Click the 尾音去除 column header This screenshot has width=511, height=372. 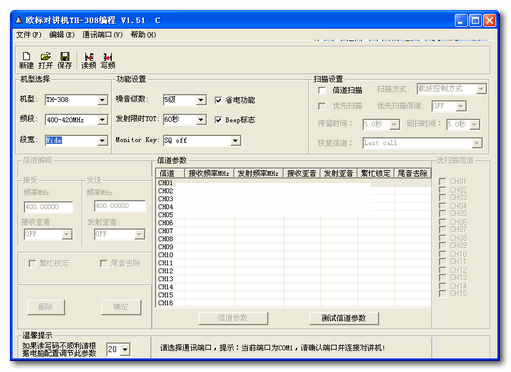pyautogui.click(x=413, y=173)
